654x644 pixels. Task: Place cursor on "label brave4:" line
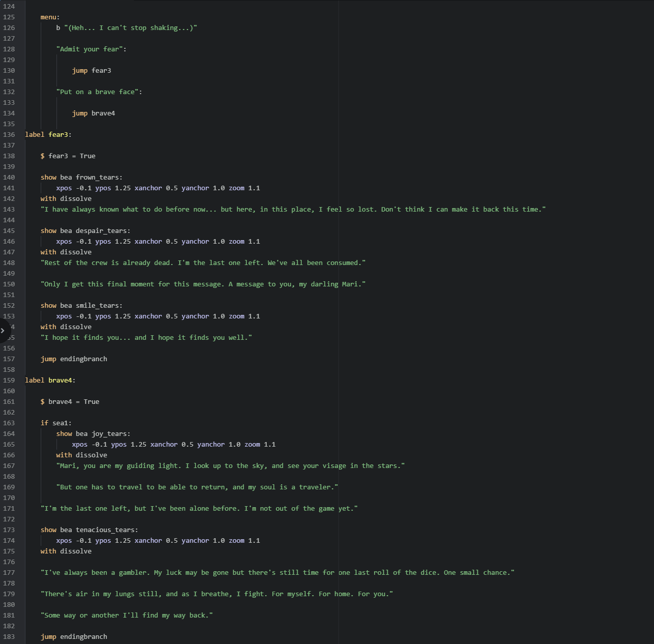[x=50, y=380]
